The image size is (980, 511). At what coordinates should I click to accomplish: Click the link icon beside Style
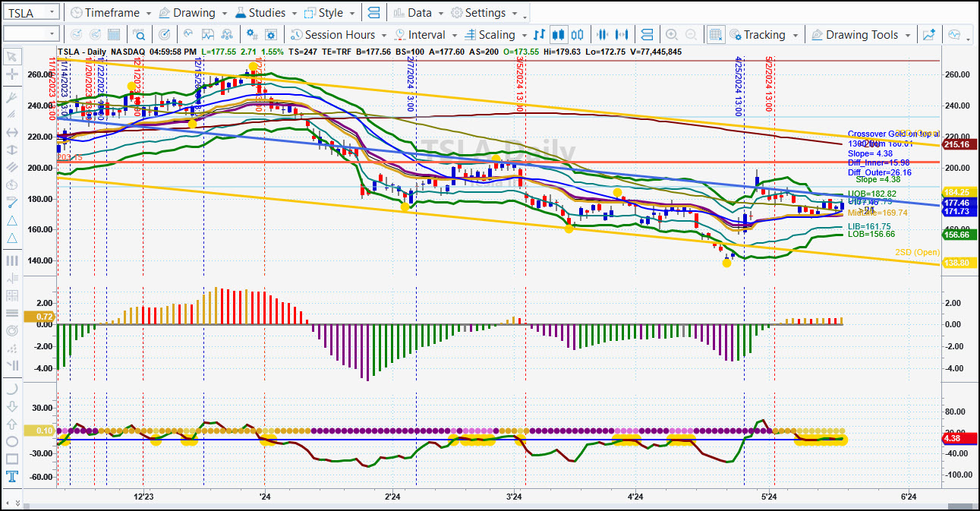[373, 13]
